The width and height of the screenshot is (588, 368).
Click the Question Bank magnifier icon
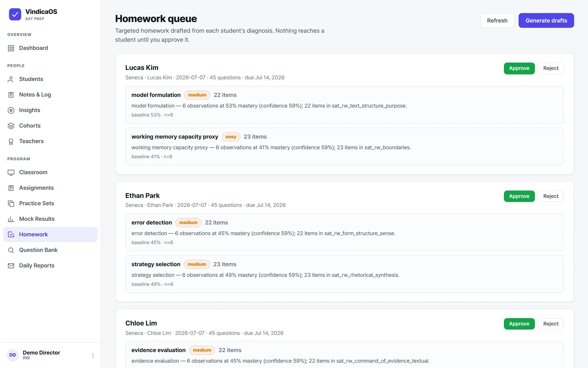tap(11, 250)
